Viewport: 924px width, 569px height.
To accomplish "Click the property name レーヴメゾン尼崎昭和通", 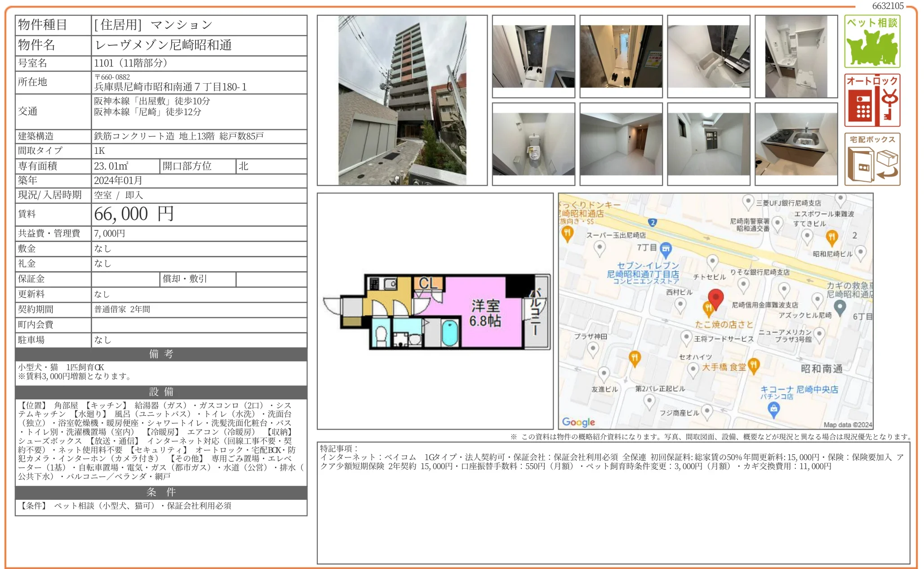I will tap(163, 45).
